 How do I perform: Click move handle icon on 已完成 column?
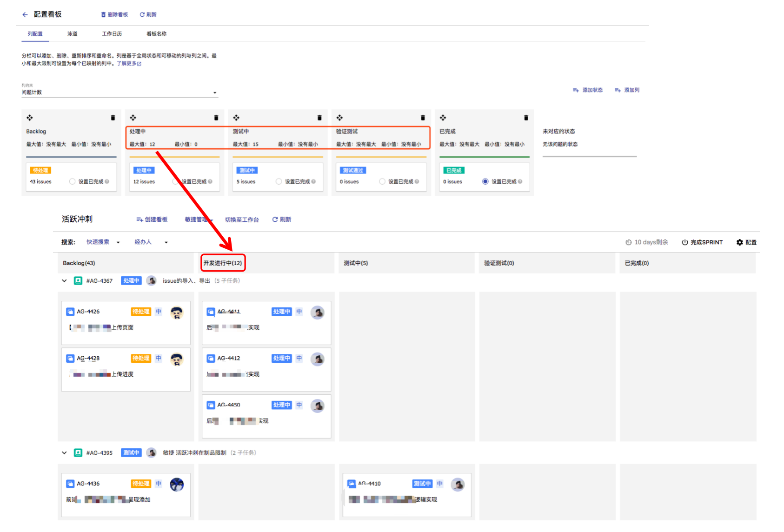pyautogui.click(x=443, y=118)
